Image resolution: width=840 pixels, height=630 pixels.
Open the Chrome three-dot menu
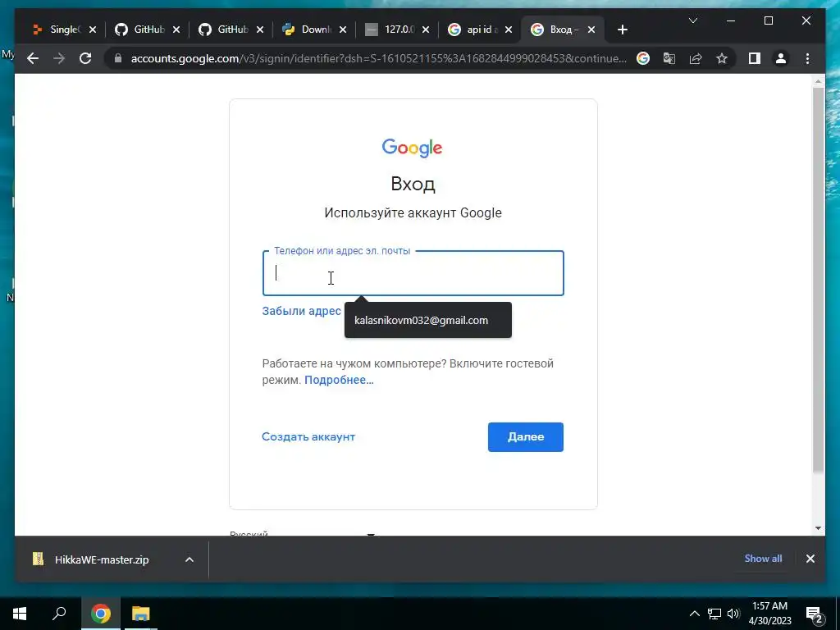tap(807, 58)
